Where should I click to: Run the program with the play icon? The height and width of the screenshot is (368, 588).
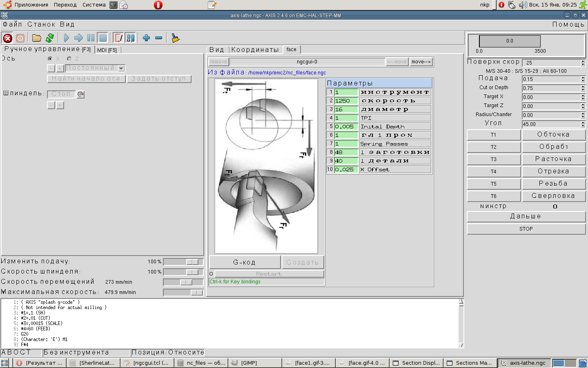click(x=66, y=38)
